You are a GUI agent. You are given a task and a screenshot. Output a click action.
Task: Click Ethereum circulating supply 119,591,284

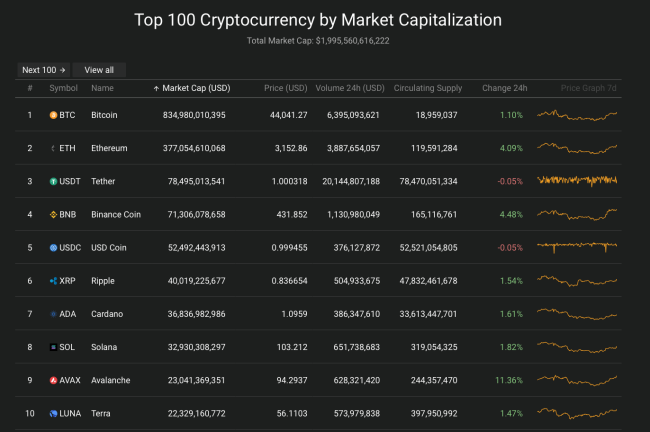tap(434, 148)
